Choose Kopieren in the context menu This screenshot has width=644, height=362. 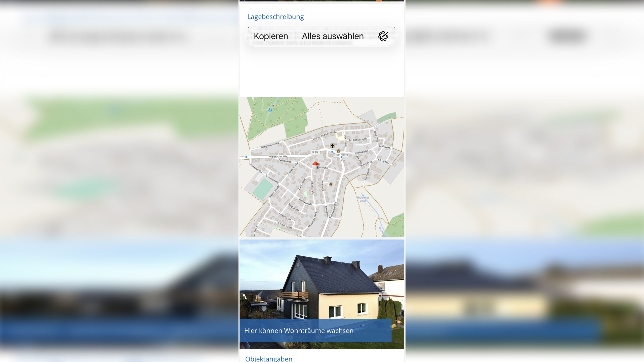[x=271, y=36]
